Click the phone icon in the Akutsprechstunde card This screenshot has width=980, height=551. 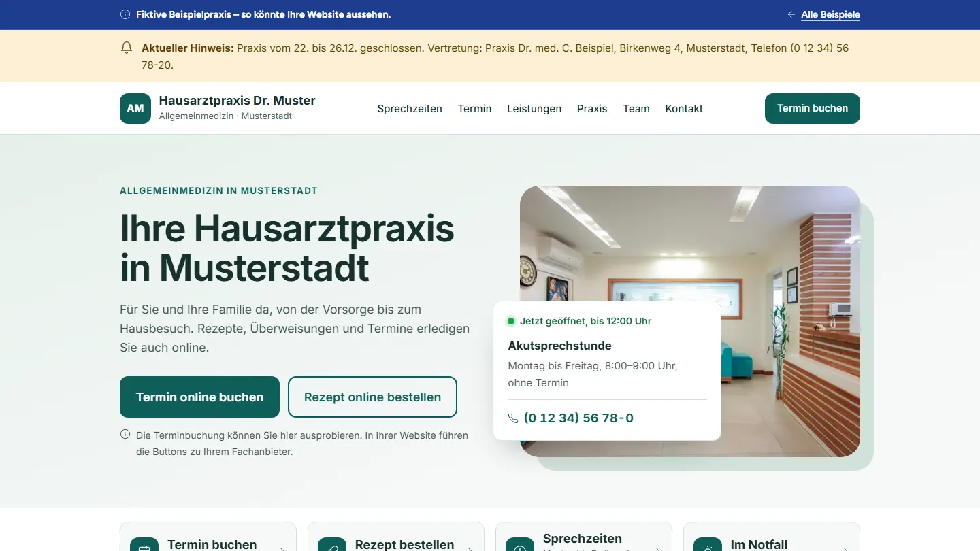(x=513, y=418)
